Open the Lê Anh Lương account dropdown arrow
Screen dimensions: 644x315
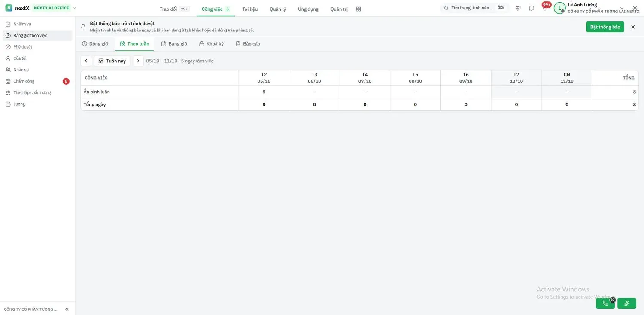click(622, 8)
